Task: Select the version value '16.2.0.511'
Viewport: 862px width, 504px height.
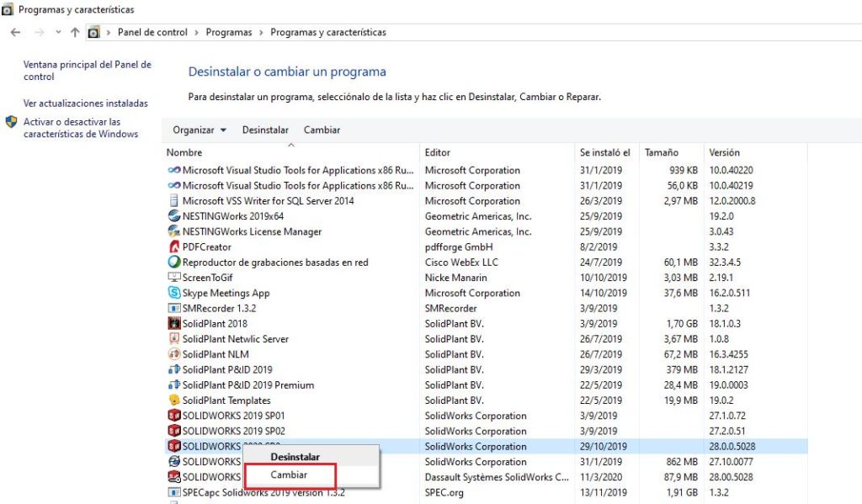Action: coord(729,293)
